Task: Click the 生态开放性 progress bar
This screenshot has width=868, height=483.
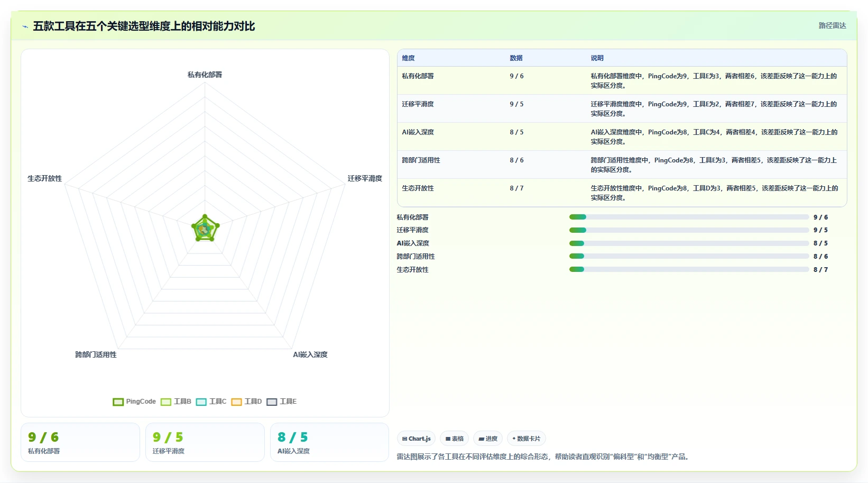Action: pos(689,269)
